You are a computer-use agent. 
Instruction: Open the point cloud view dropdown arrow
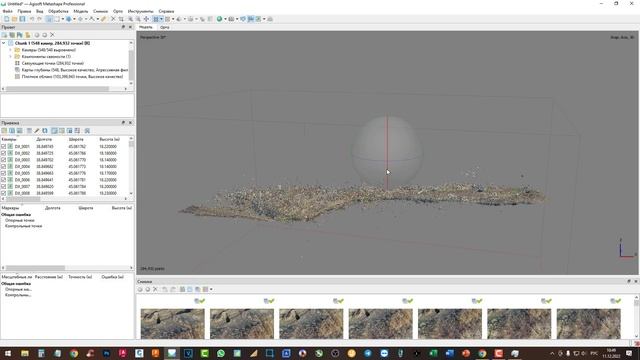coord(161,19)
